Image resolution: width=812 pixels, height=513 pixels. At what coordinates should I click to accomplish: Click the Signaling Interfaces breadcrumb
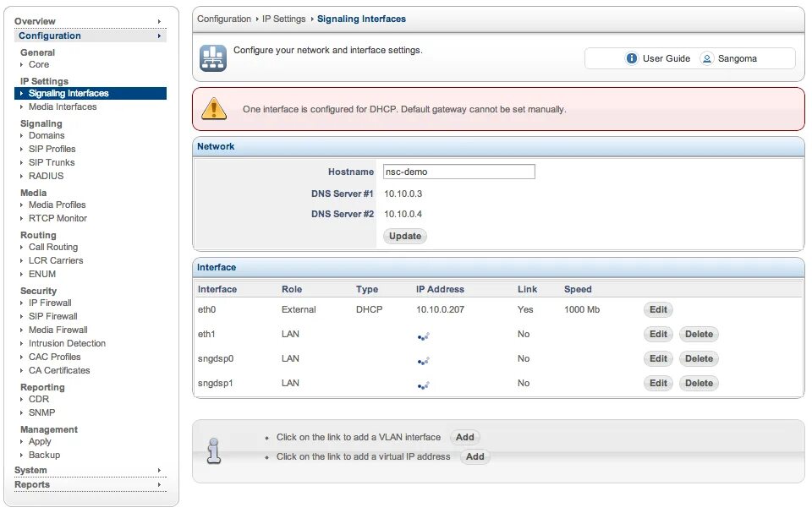tap(361, 19)
